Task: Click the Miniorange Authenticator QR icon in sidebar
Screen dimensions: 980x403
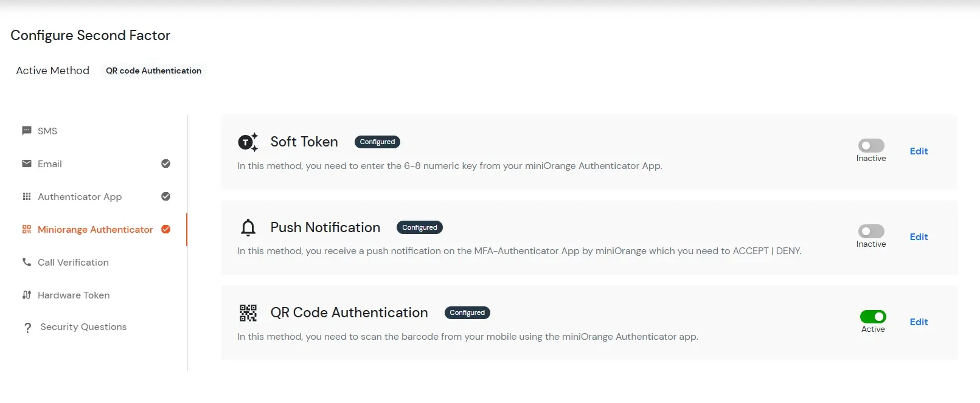Action: (27, 229)
